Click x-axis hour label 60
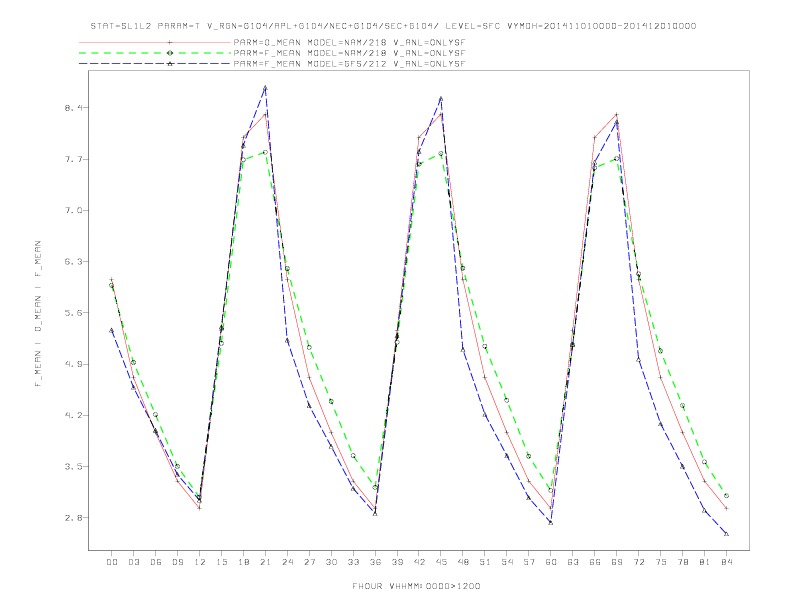 point(551,562)
